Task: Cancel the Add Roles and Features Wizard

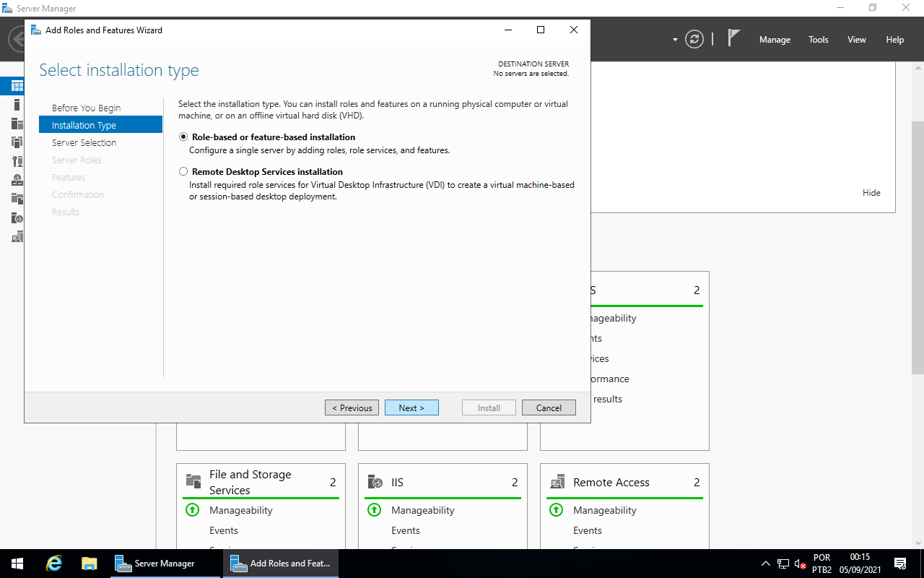Action: (x=549, y=407)
